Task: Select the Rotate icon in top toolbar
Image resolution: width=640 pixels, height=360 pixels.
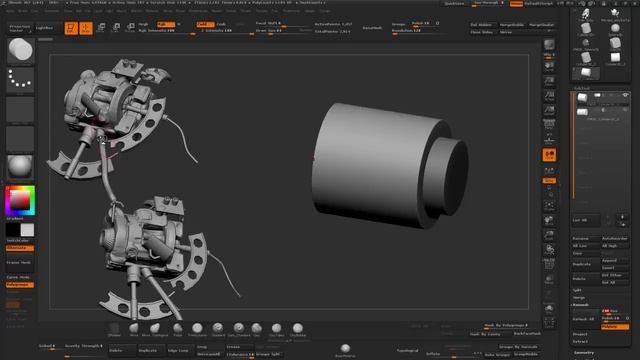Action: 130,28
